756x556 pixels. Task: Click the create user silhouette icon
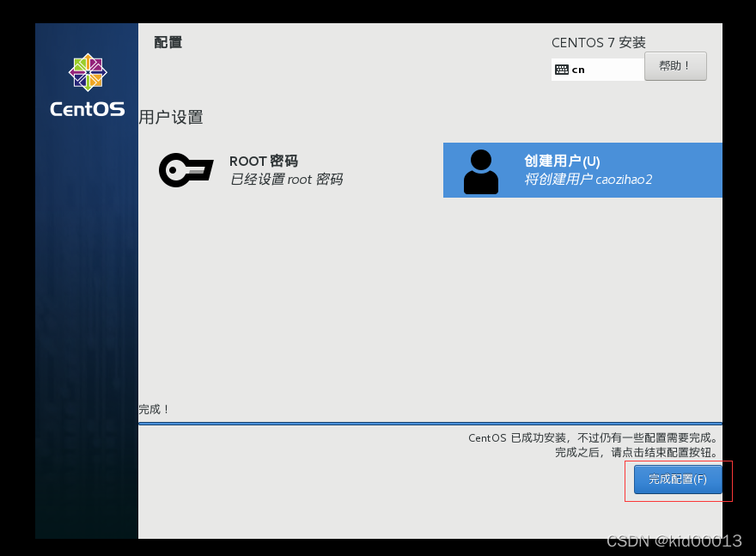point(481,172)
